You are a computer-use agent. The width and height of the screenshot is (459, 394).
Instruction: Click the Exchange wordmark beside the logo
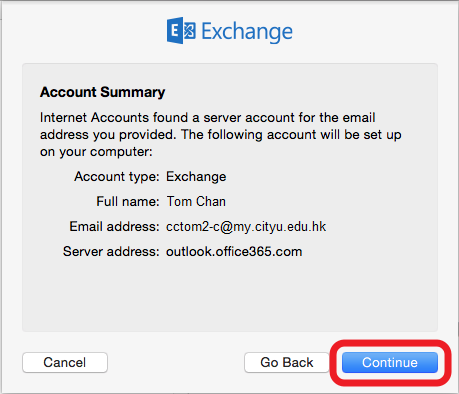pos(247,32)
